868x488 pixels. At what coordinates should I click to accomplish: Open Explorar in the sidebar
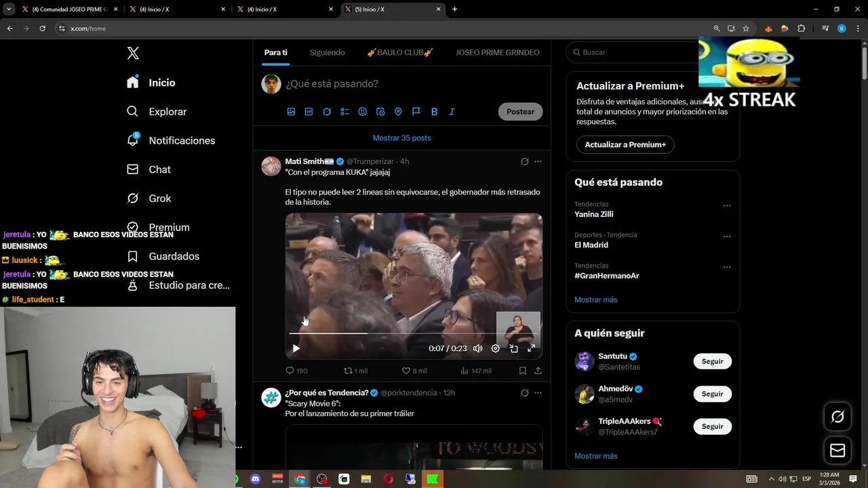[x=157, y=112]
